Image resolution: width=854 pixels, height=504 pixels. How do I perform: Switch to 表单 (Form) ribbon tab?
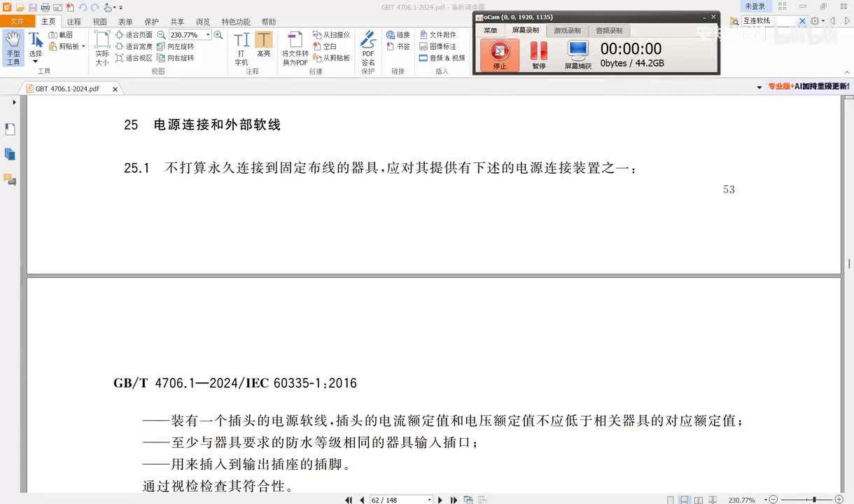pos(125,22)
